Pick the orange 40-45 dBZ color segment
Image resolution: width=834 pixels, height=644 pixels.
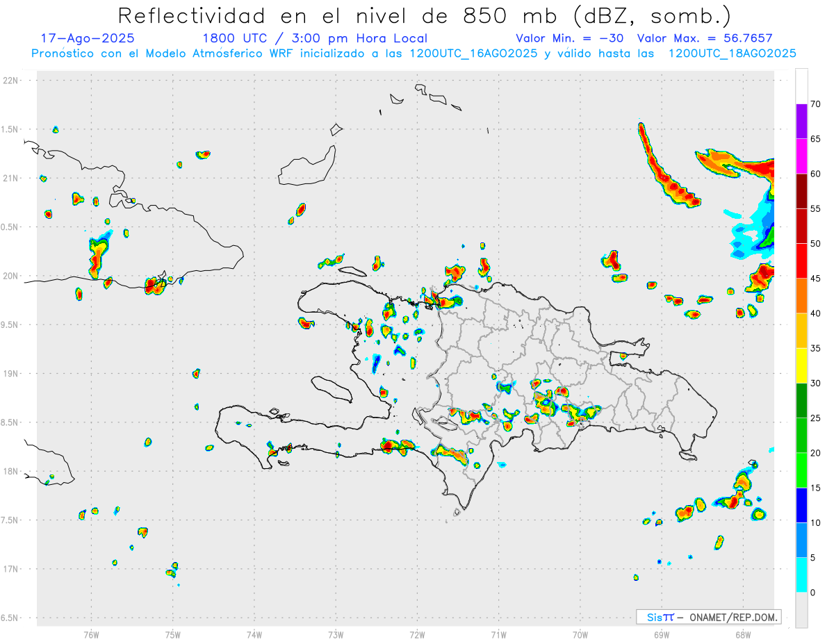801,295
